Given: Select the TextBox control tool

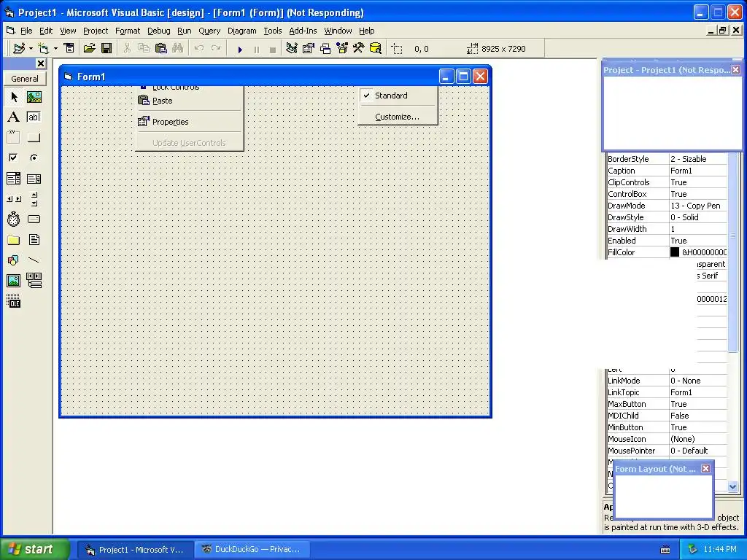Looking at the screenshot, I should [34, 117].
